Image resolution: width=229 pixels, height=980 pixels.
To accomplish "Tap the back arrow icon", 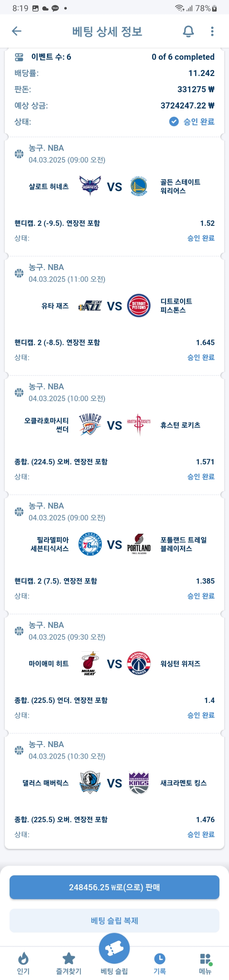I will point(16,31).
